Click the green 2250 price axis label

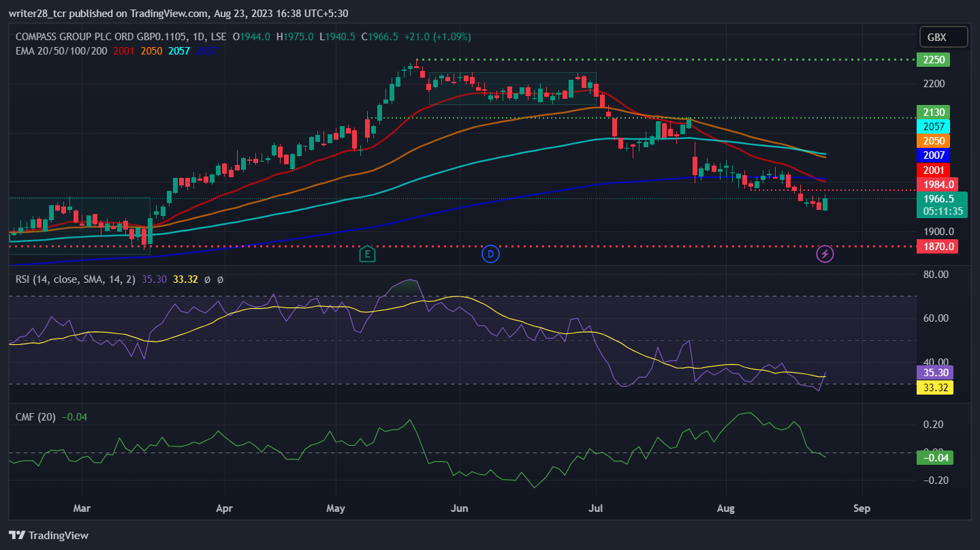tap(933, 59)
